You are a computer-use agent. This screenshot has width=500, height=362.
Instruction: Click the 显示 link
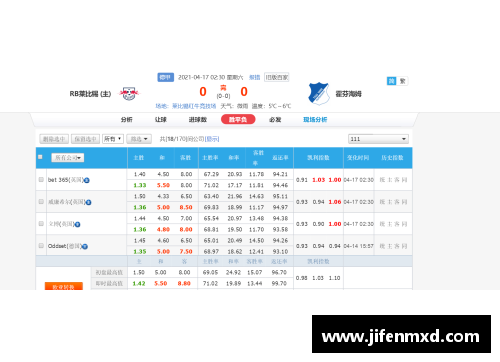pos(212,139)
